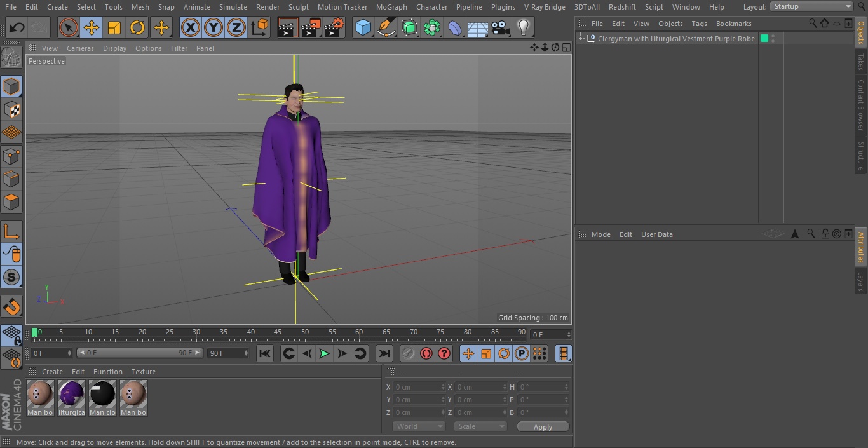Open Edit Render Settings gear clapperboard
This screenshot has width=868, height=448.
[x=334, y=27]
